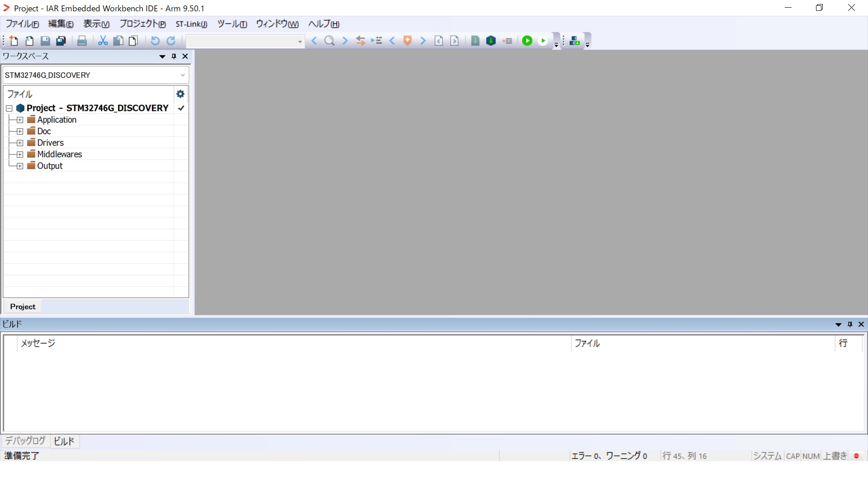The height and width of the screenshot is (477, 868).
Task: Open the ヘルプ menu
Action: tap(324, 24)
